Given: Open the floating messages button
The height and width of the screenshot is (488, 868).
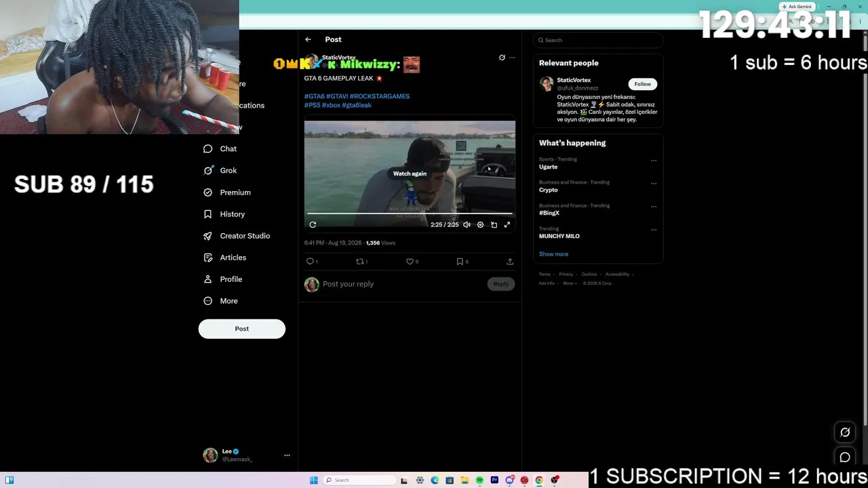Looking at the screenshot, I should pyautogui.click(x=845, y=457).
